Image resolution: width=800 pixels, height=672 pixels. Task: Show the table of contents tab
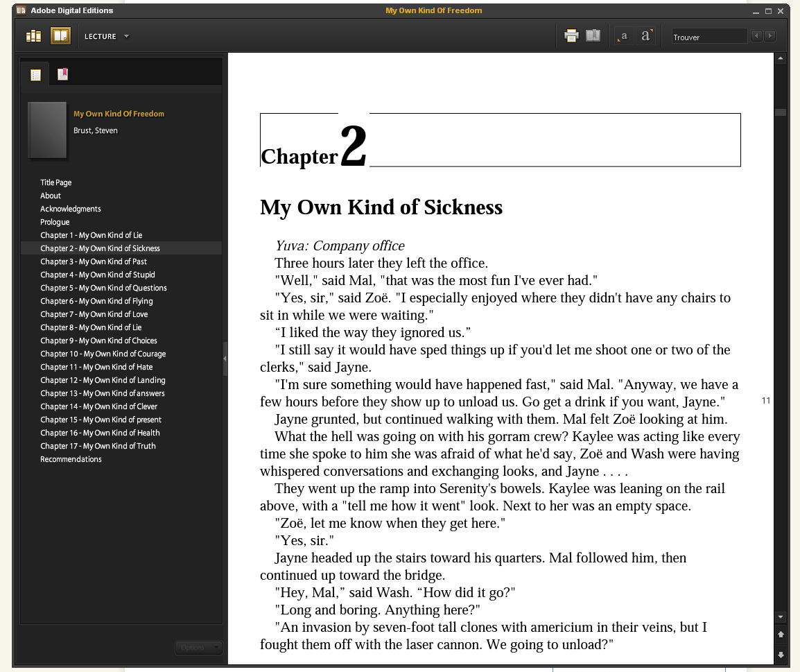36,75
